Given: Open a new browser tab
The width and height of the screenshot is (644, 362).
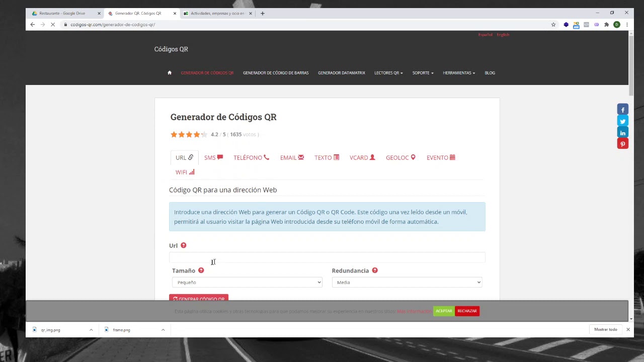Looking at the screenshot, I should tap(262, 14).
